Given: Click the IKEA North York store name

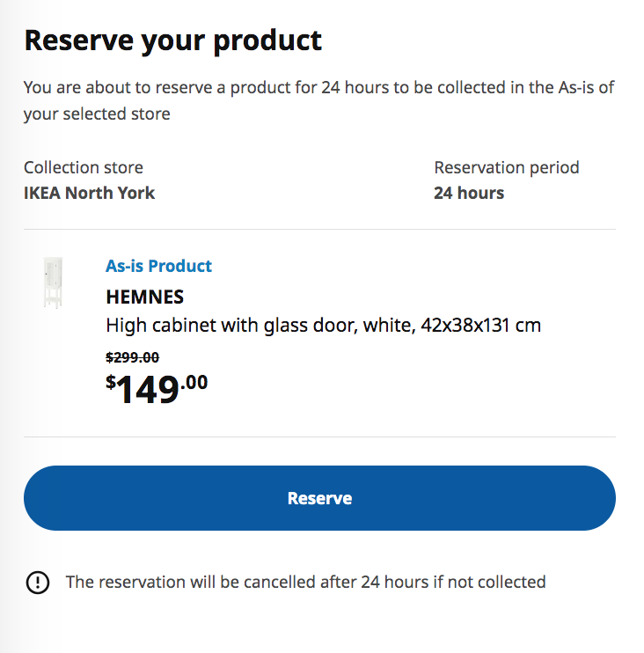Looking at the screenshot, I should [89, 193].
